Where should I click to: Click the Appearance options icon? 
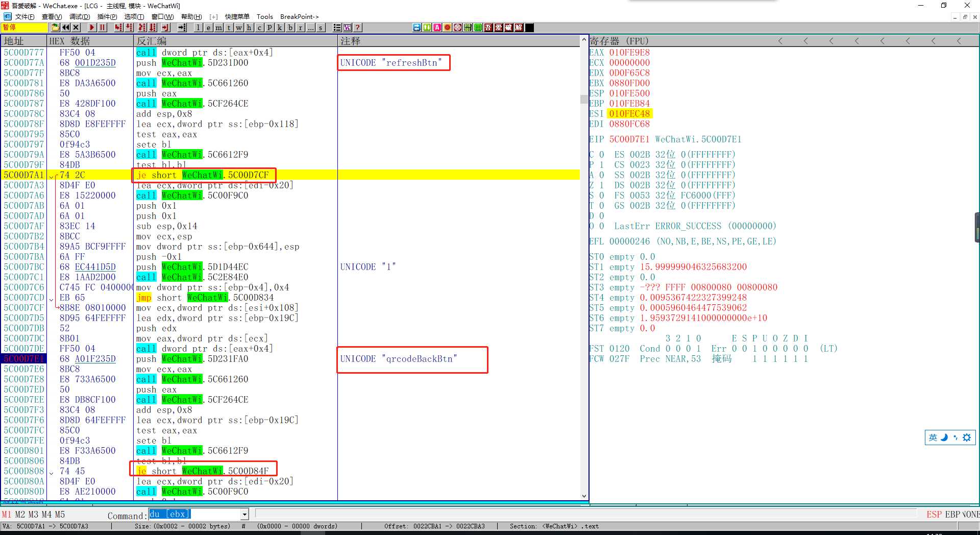pos(347,28)
